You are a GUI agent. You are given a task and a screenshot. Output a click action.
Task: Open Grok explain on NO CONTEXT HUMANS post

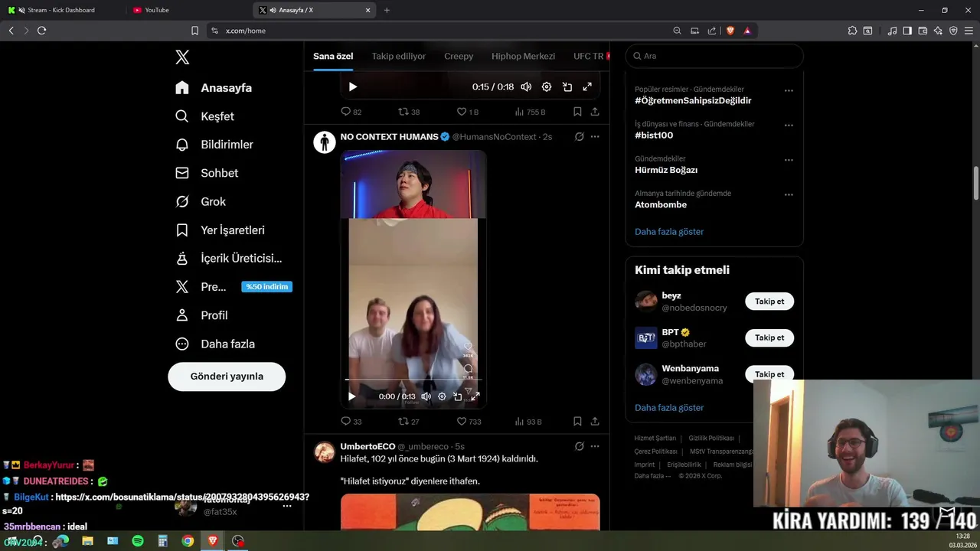pos(580,136)
